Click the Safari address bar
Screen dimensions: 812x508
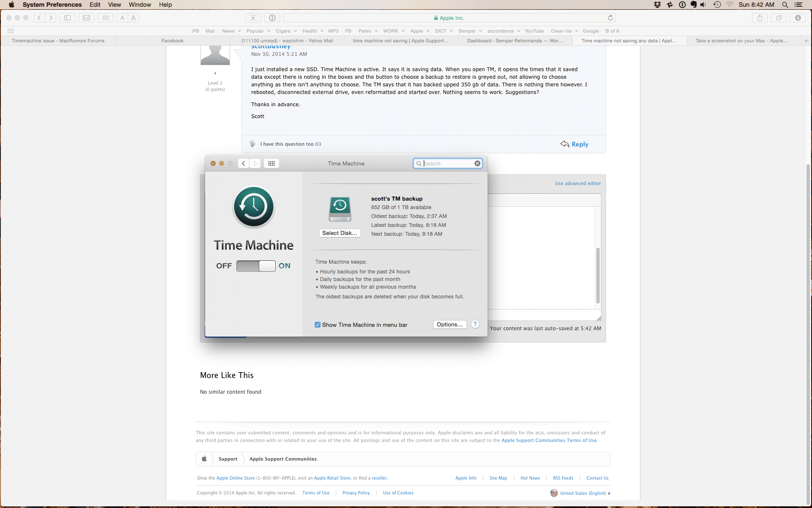449,18
